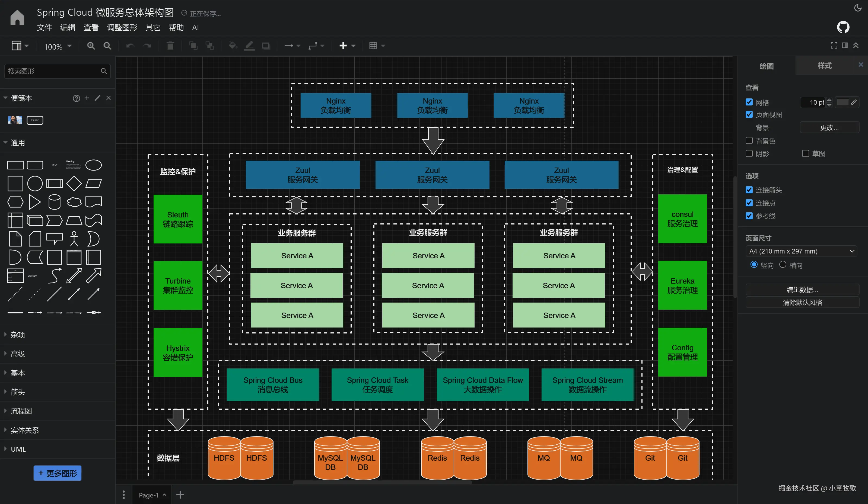Click the grid color swatch
The height and width of the screenshot is (504, 868).
tap(842, 102)
